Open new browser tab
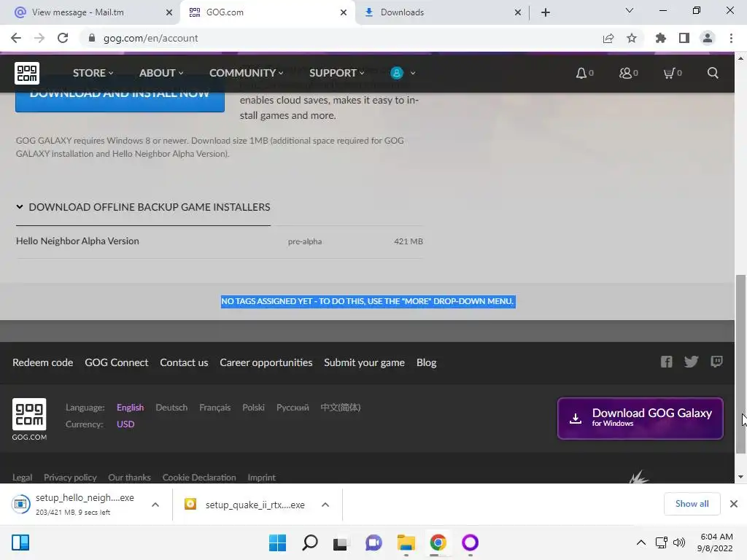This screenshot has height=560, width=747. tap(546, 12)
